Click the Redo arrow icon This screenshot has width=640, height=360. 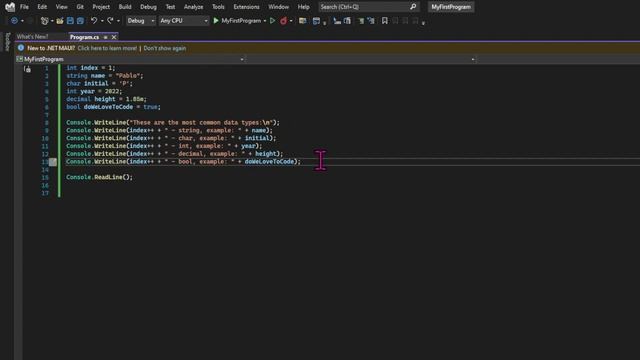coord(110,21)
